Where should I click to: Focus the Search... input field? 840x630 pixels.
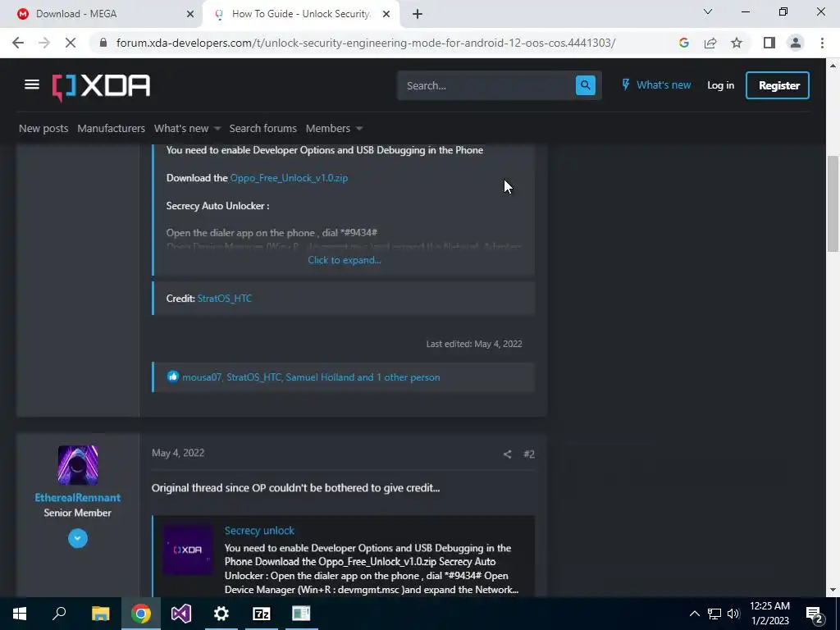486,85
